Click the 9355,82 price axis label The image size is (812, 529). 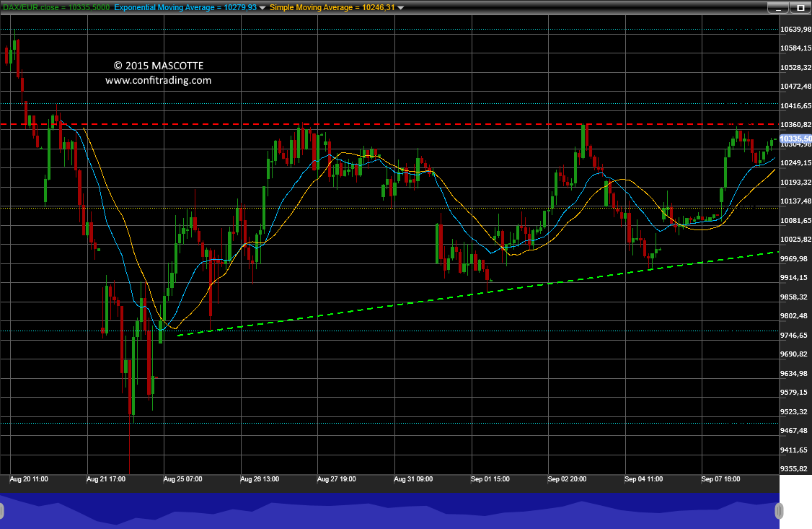(x=795, y=469)
